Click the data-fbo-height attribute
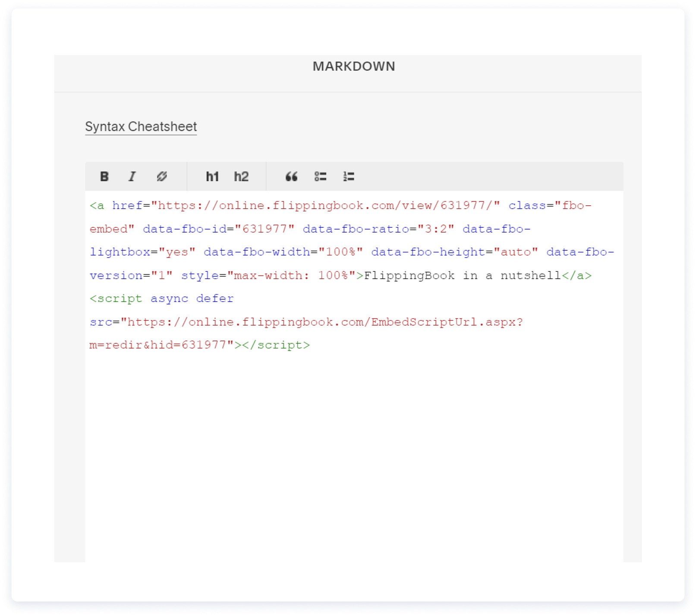The height and width of the screenshot is (616, 696). coord(428,252)
